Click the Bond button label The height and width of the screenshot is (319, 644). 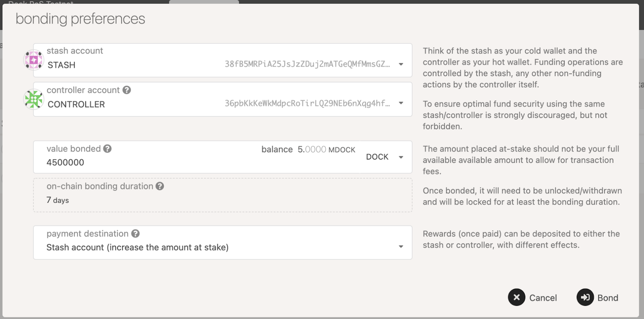(607, 298)
